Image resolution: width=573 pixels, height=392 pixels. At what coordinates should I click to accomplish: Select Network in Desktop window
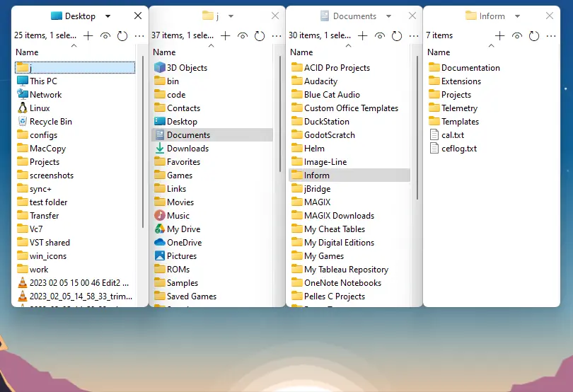39,95
